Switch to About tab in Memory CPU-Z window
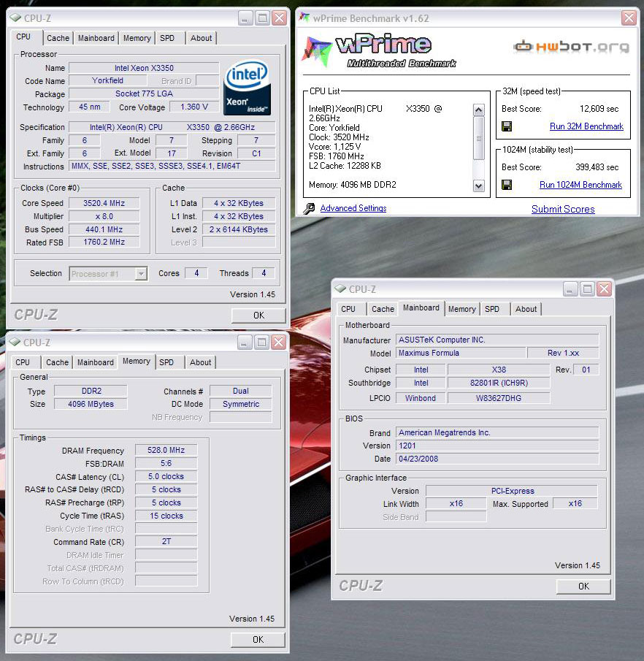The image size is (644, 661). [200, 362]
